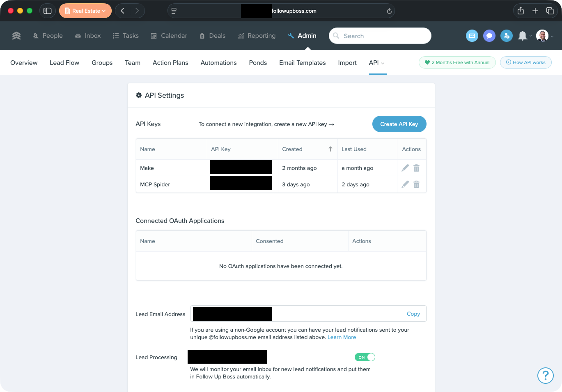Open the Learn More link
The height and width of the screenshot is (392, 562).
coord(342,337)
